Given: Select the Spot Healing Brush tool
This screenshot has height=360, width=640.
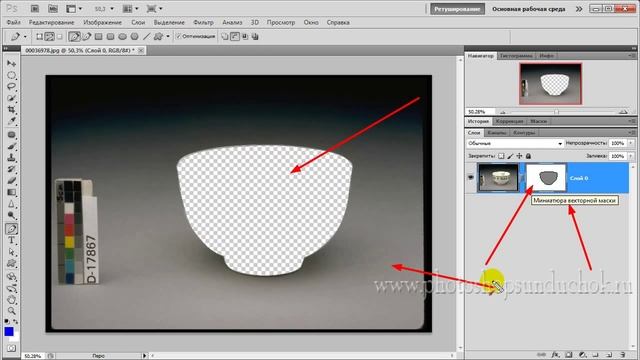Looking at the screenshot, I should [11, 135].
